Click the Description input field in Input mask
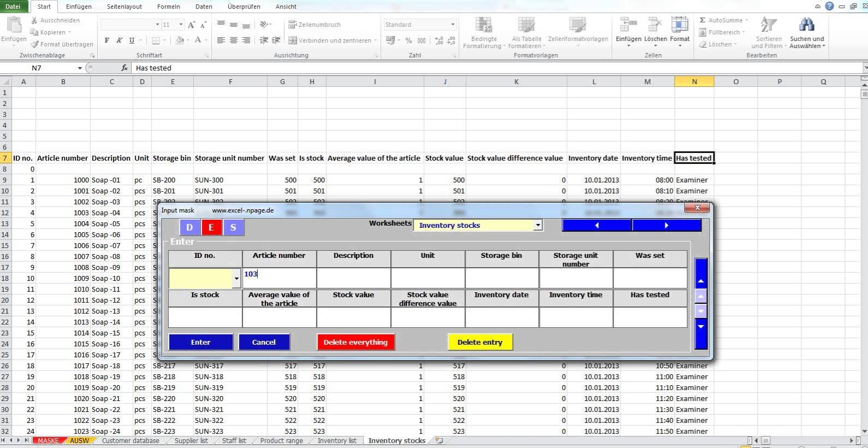 point(353,278)
